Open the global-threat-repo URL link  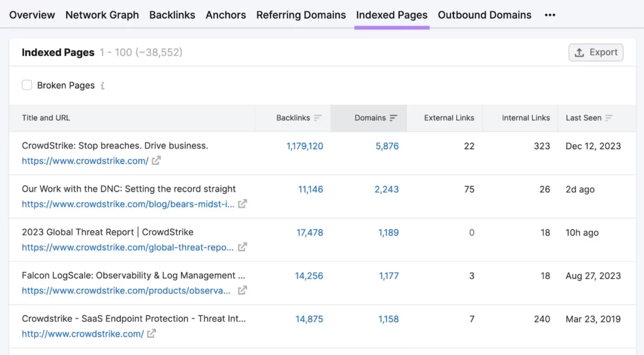128,247
